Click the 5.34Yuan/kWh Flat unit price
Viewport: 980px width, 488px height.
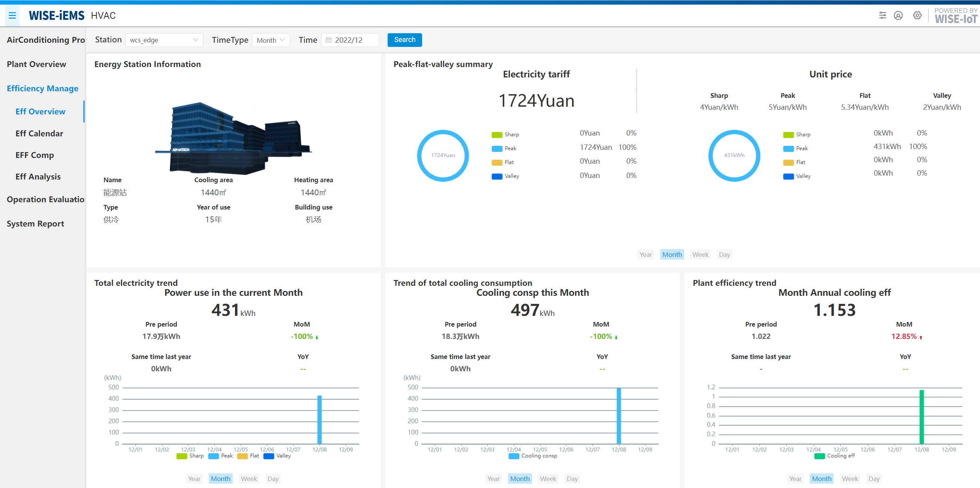(865, 107)
